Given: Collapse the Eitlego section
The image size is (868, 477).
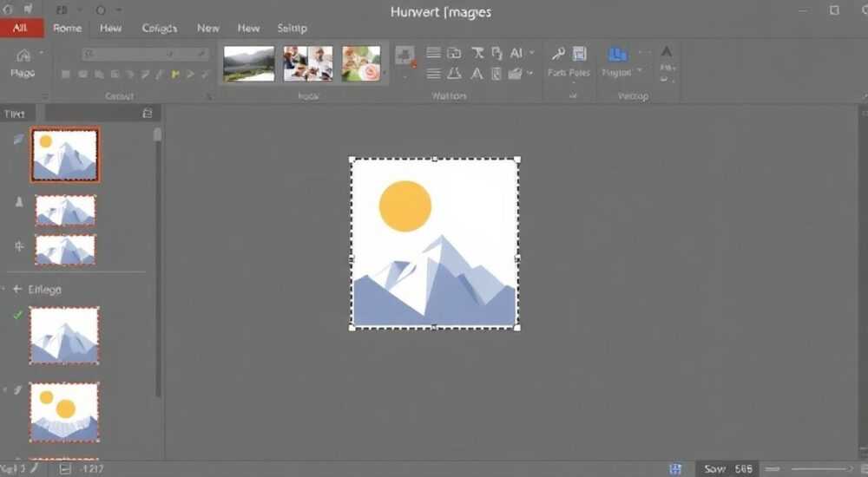Looking at the screenshot, I should click(x=17, y=289).
